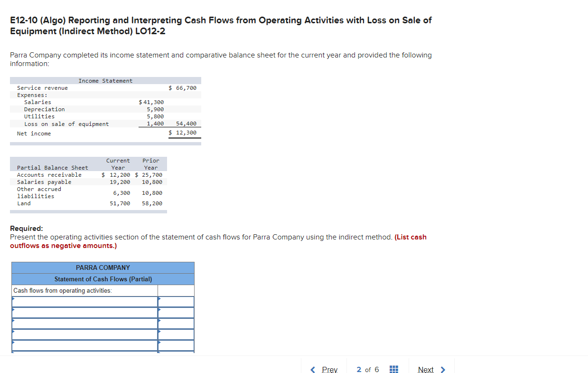Click the blue triangle in the first description row
588x373 pixels.
tap(13, 298)
